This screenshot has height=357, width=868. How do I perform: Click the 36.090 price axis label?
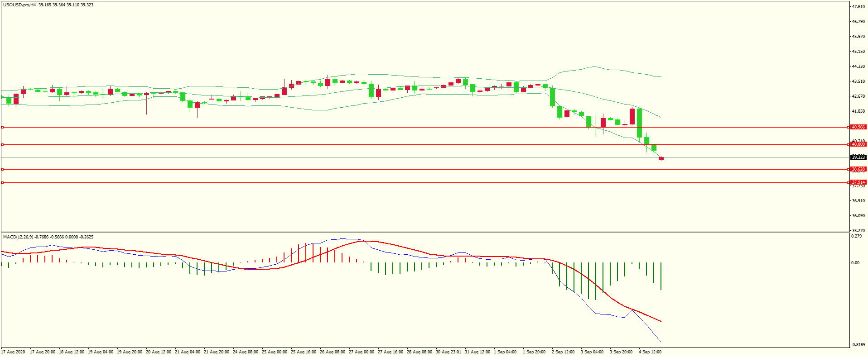pyautogui.click(x=858, y=216)
